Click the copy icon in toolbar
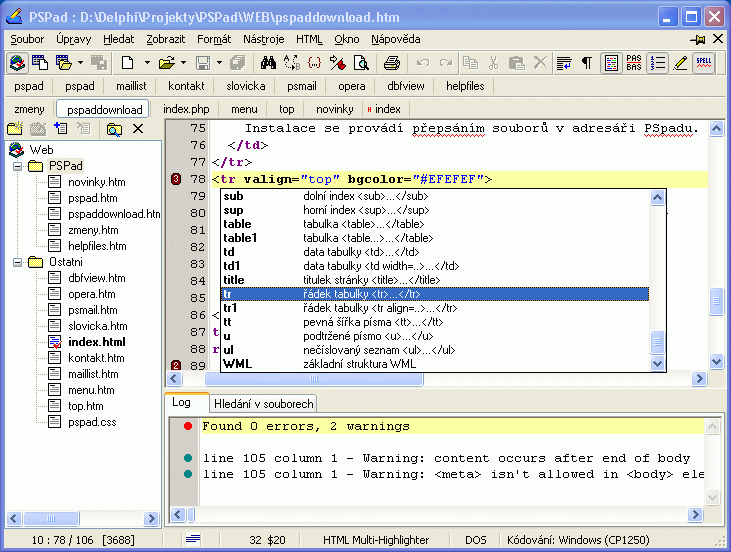The width and height of the screenshot is (731, 552). [470, 62]
